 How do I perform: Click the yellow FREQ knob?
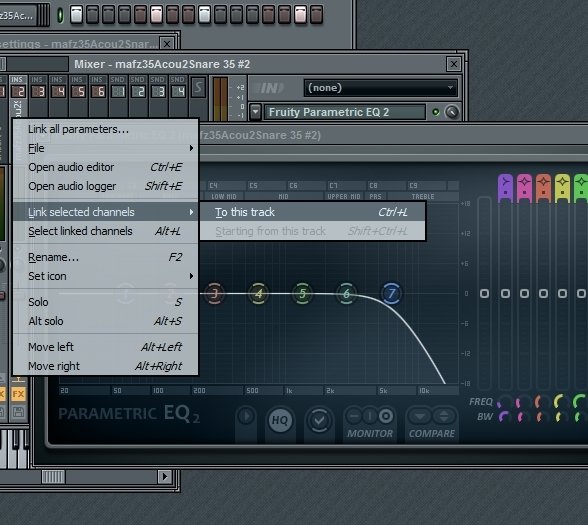point(561,402)
